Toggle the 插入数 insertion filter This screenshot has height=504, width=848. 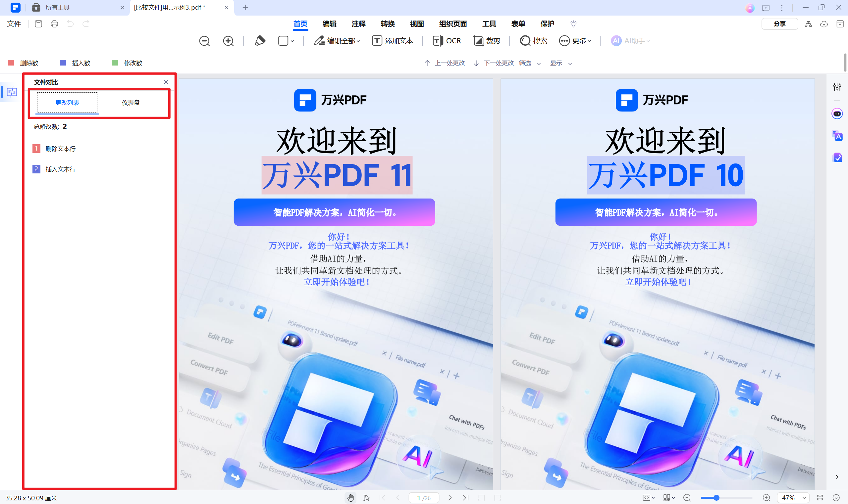[x=75, y=63]
